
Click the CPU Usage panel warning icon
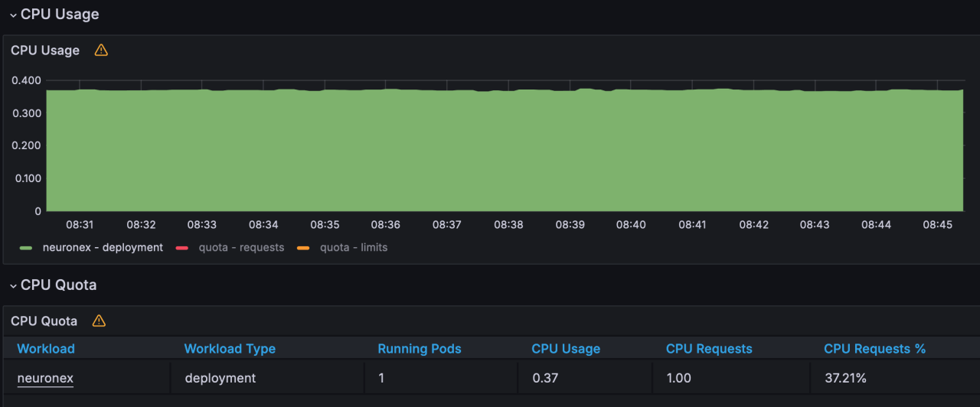(x=101, y=50)
